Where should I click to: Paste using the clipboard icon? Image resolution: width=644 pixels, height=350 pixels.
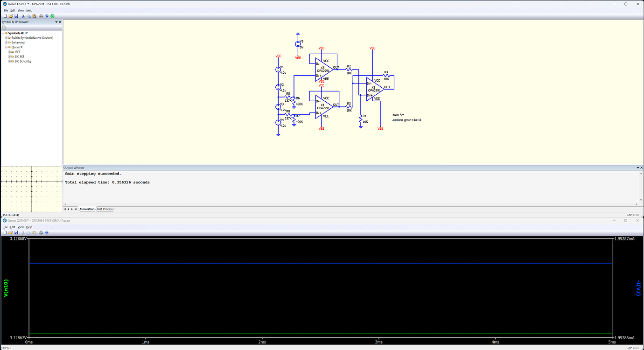[35, 15]
